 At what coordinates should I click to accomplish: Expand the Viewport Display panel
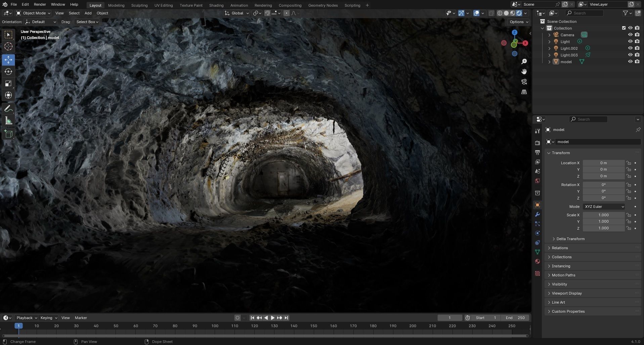pos(566,293)
